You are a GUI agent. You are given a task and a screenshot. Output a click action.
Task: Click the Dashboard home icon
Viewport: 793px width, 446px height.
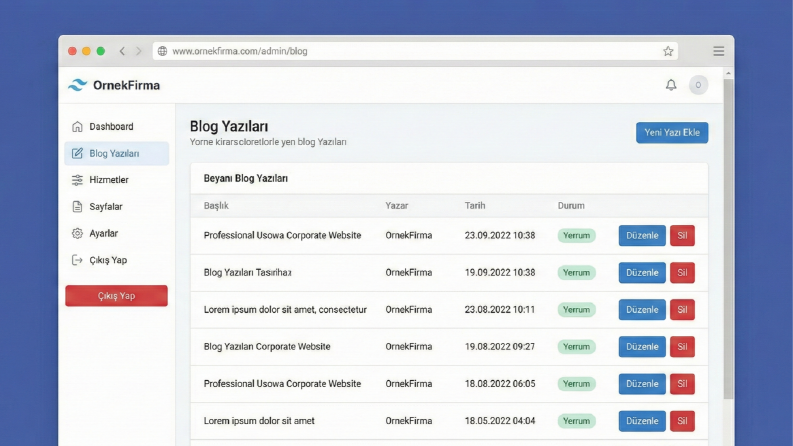(77, 126)
